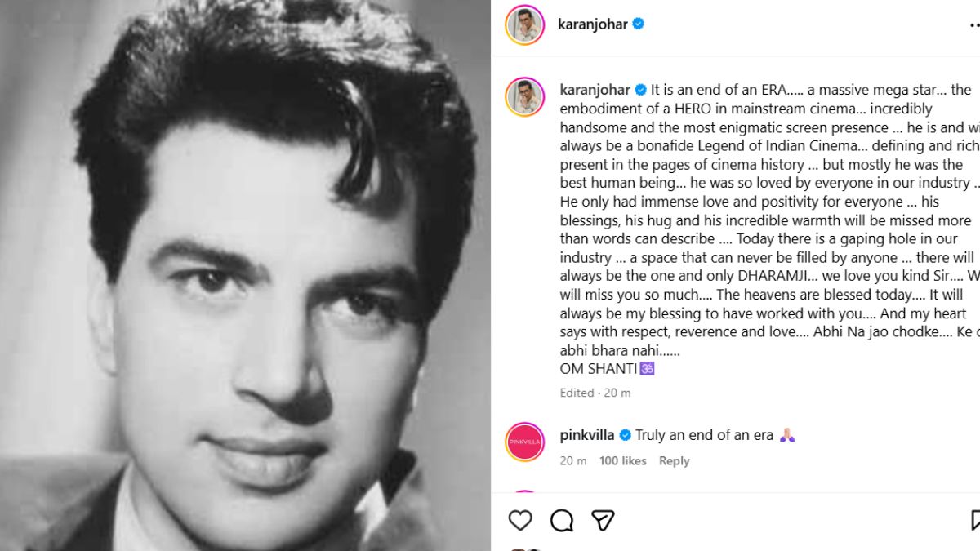Viewport: 980px width, 551px height.
Task: Click the OM symbol emoji after OM SHANTI
Action: (x=647, y=369)
